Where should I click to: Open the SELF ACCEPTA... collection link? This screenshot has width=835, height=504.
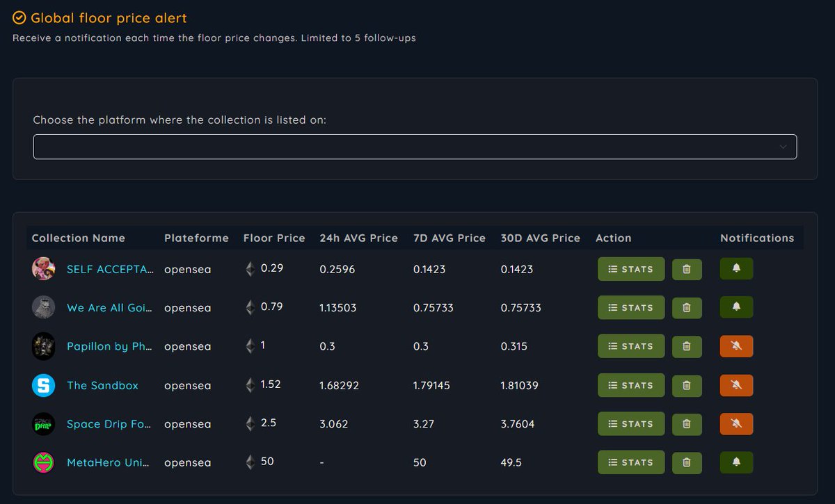click(110, 269)
